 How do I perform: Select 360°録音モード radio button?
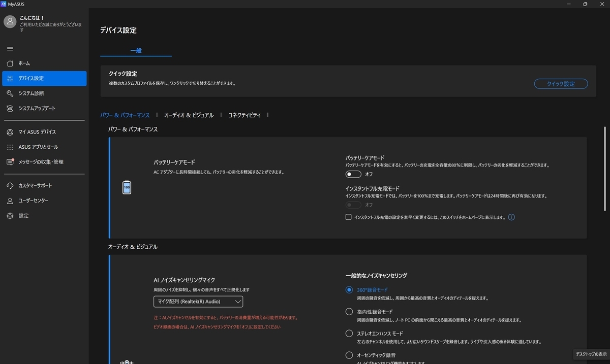point(349,290)
